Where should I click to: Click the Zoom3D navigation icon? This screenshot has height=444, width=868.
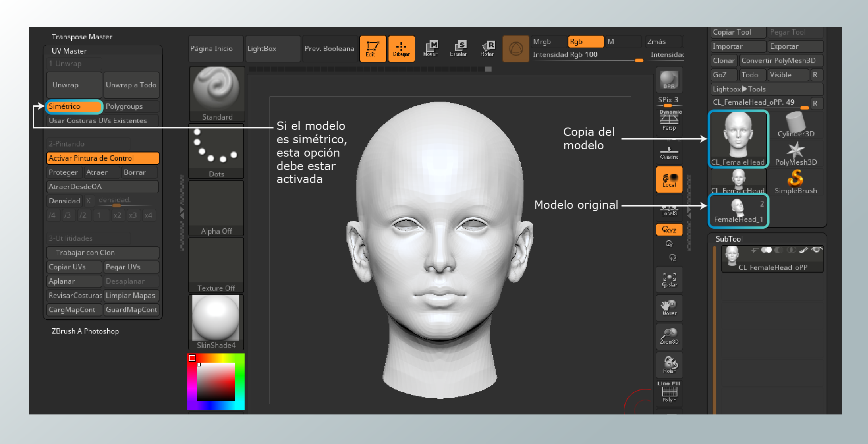click(x=669, y=336)
